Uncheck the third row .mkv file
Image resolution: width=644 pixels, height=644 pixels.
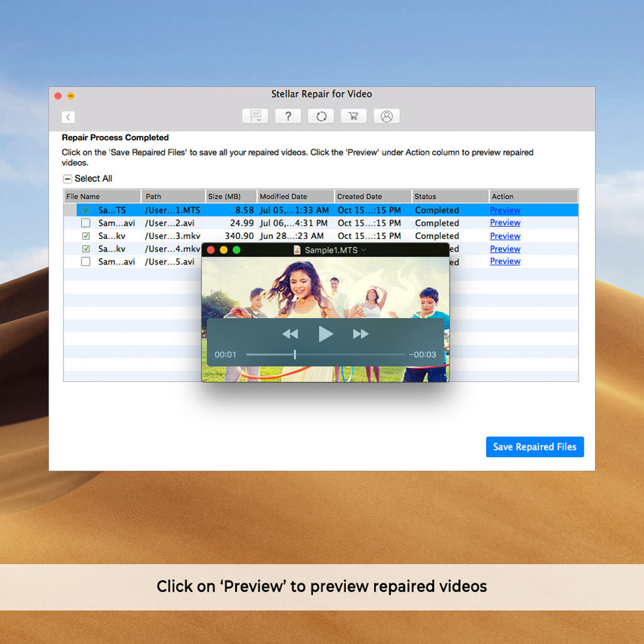coord(86,236)
